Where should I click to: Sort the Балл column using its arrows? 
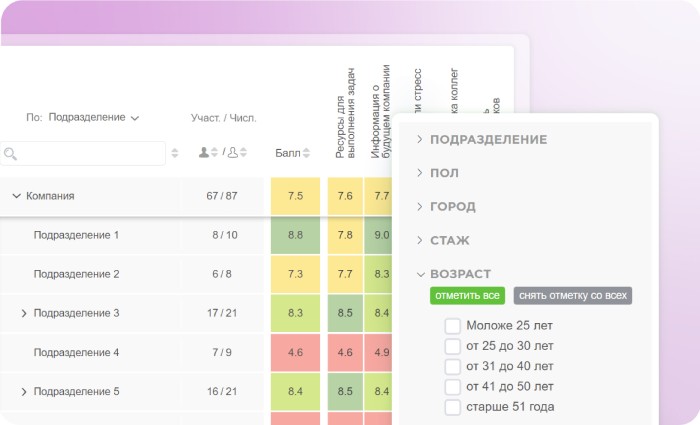coord(306,153)
